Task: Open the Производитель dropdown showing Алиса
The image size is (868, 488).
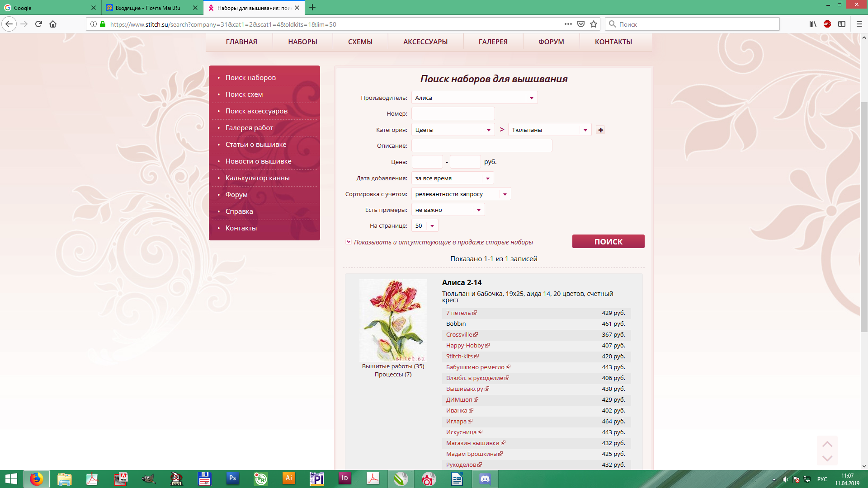Action: click(x=474, y=98)
